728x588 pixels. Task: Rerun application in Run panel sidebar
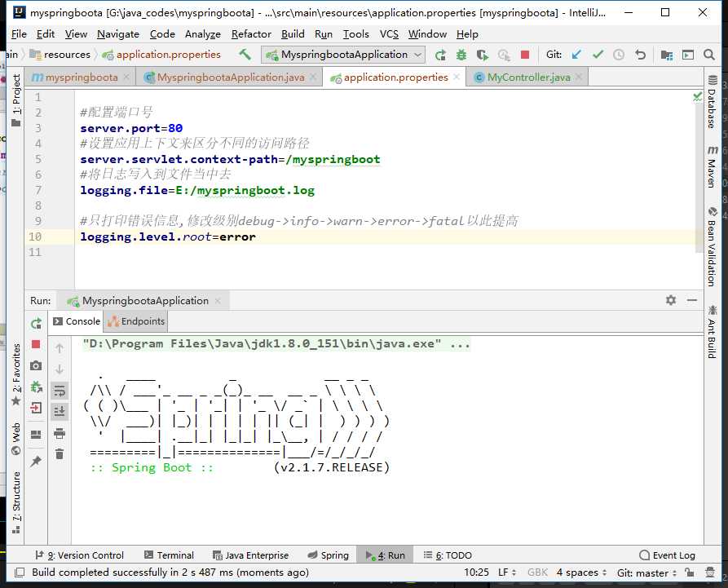pyautogui.click(x=36, y=323)
